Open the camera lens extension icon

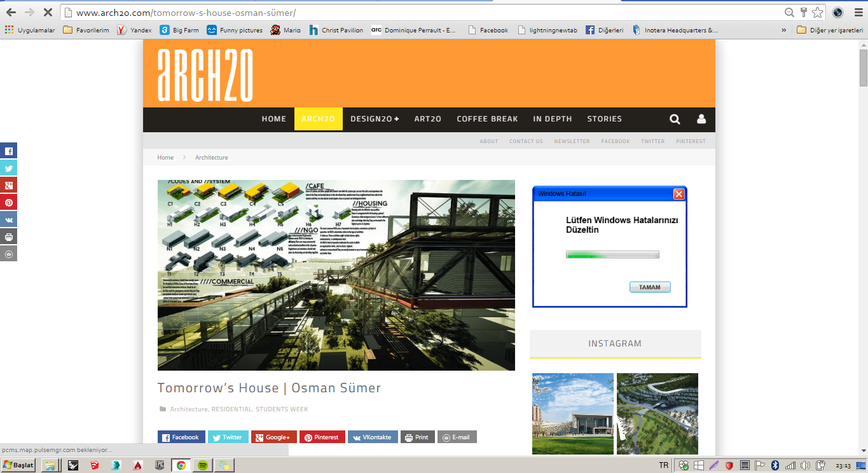[x=837, y=12]
